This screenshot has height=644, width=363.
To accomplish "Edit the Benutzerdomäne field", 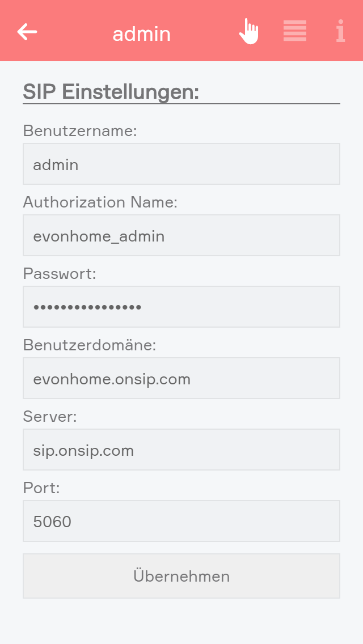I will (x=181, y=378).
